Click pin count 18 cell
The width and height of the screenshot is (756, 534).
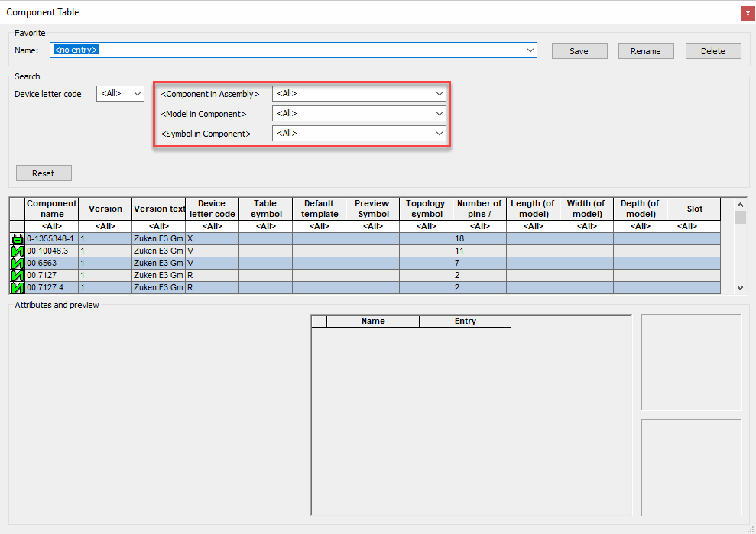click(480, 238)
